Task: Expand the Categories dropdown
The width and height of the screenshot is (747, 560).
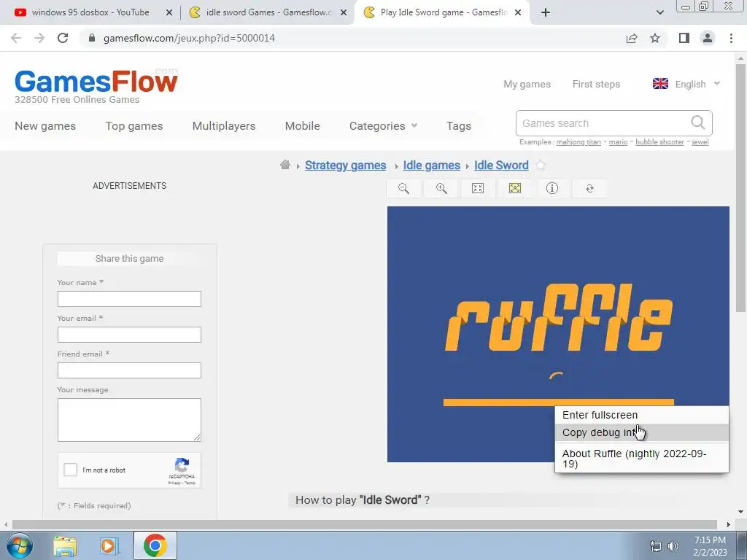Action: point(383,125)
